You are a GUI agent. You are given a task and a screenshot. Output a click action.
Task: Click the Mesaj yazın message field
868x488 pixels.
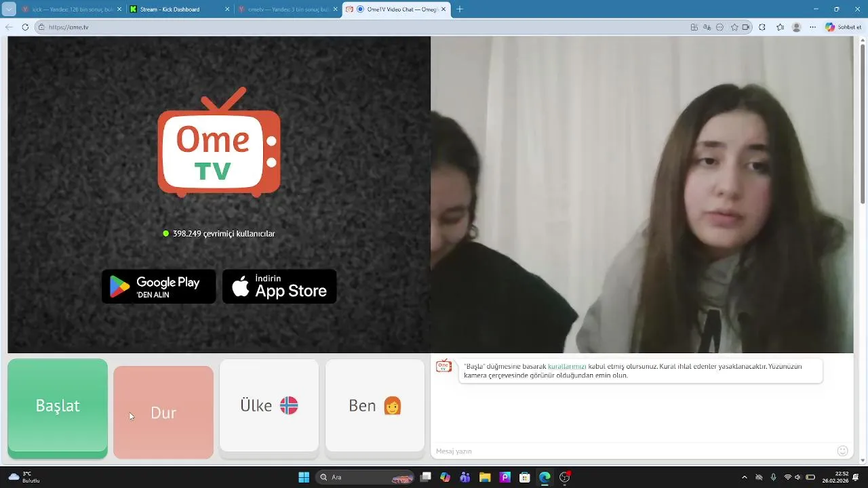tap(634, 451)
